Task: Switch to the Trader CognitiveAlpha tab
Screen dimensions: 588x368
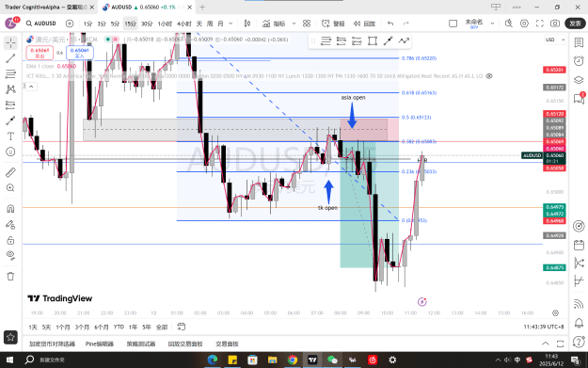Action: [48, 8]
